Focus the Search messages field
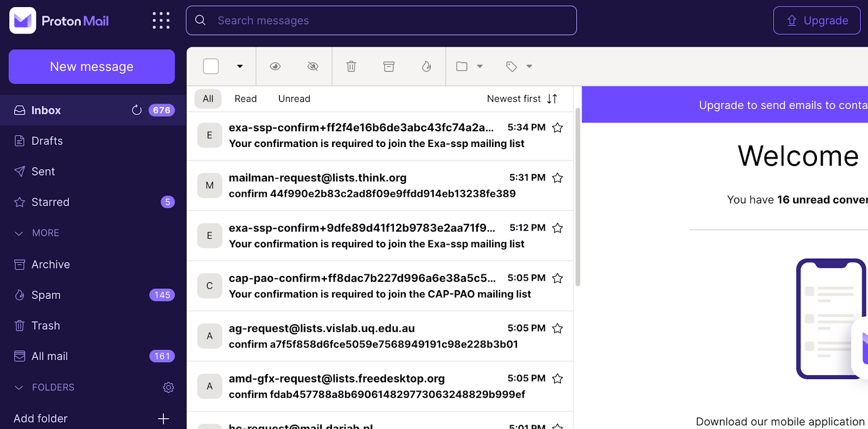Image resolution: width=868 pixels, height=429 pixels. 381,21
